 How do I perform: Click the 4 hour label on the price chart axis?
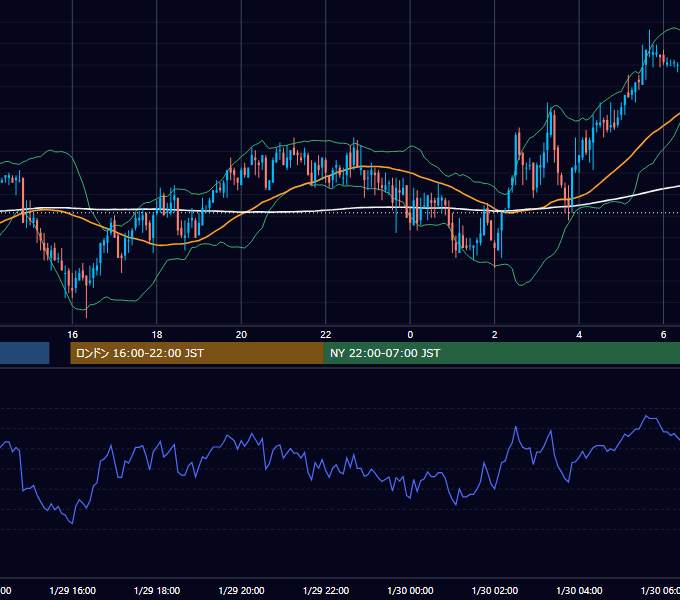tap(579, 334)
